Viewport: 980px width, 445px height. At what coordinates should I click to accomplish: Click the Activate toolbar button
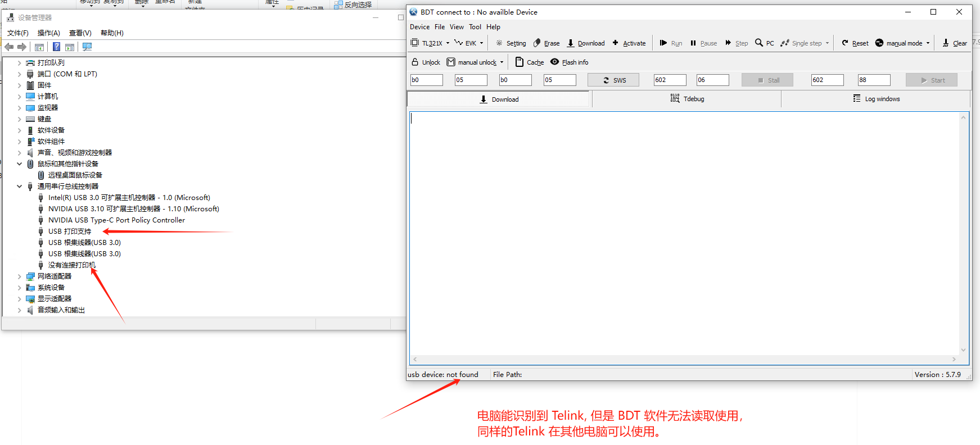pos(629,43)
